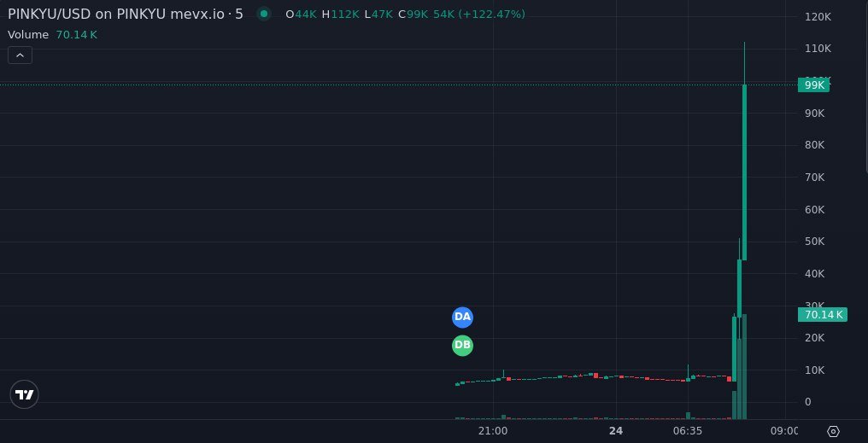Viewport: 868px width, 443px height.
Task: Click the +122.47% change value in header
Action: click(491, 15)
